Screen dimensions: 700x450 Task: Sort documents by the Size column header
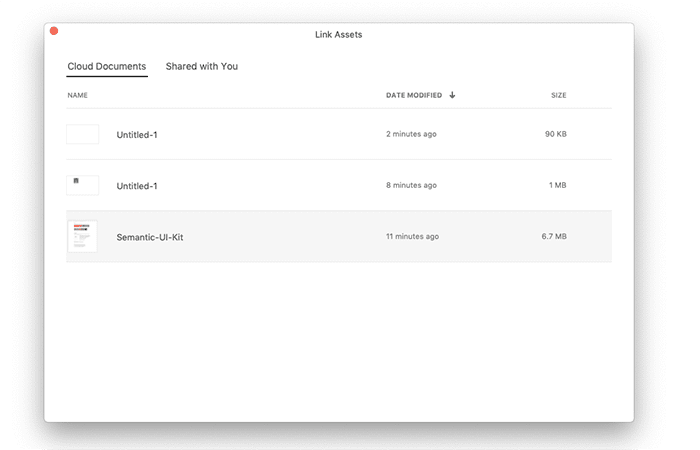coord(558,95)
